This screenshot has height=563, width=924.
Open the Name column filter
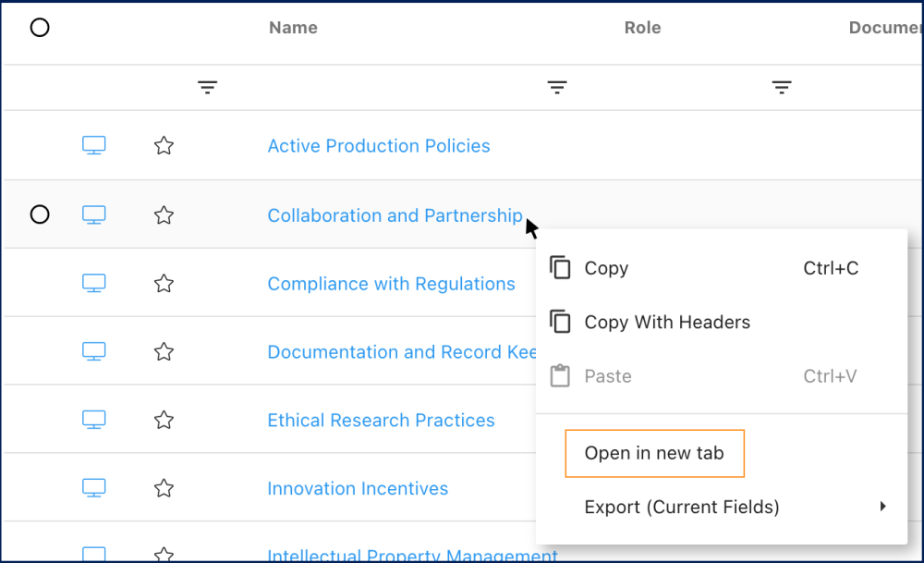pyautogui.click(x=208, y=88)
